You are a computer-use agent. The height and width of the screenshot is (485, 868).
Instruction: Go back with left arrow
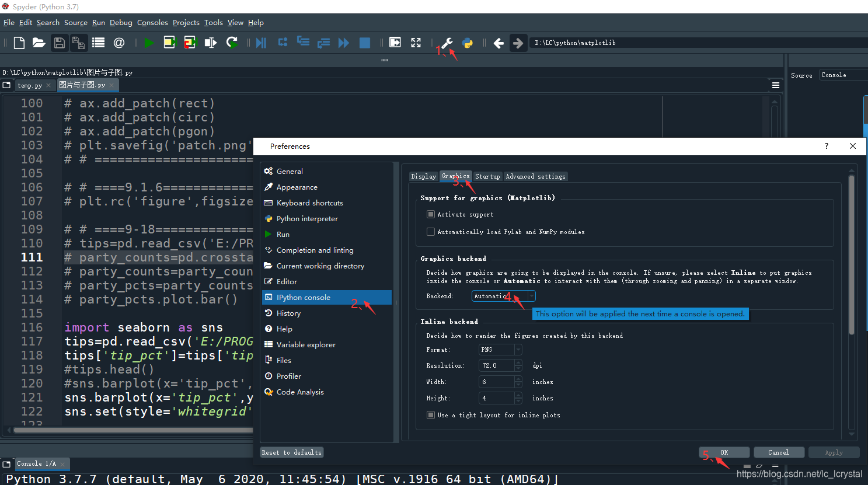(x=499, y=43)
